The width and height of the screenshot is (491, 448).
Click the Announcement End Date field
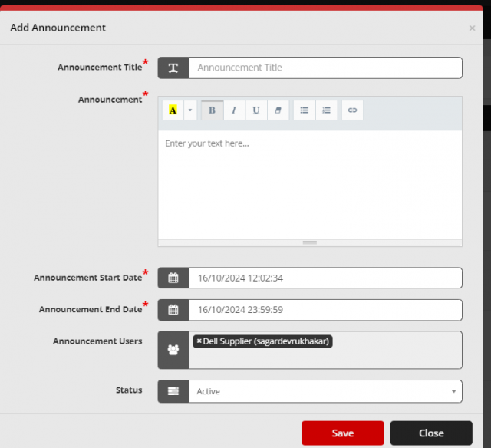(325, 310)
